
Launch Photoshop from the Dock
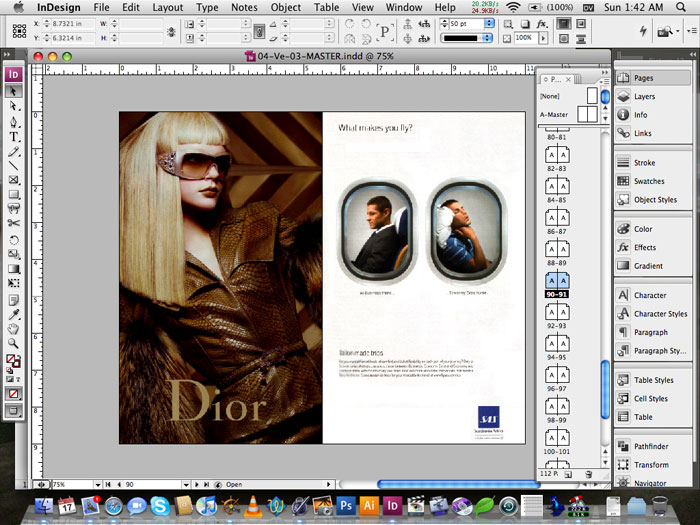(346, 506)
